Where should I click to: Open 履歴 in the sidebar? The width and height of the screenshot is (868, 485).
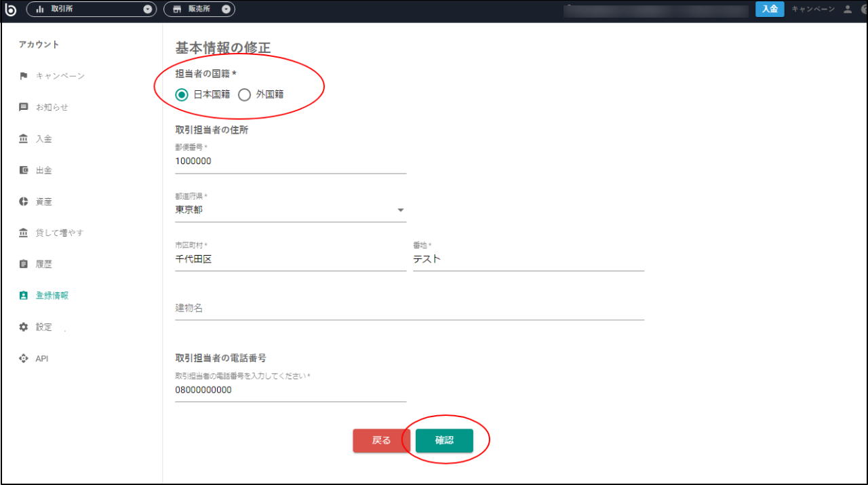point(44,264)
